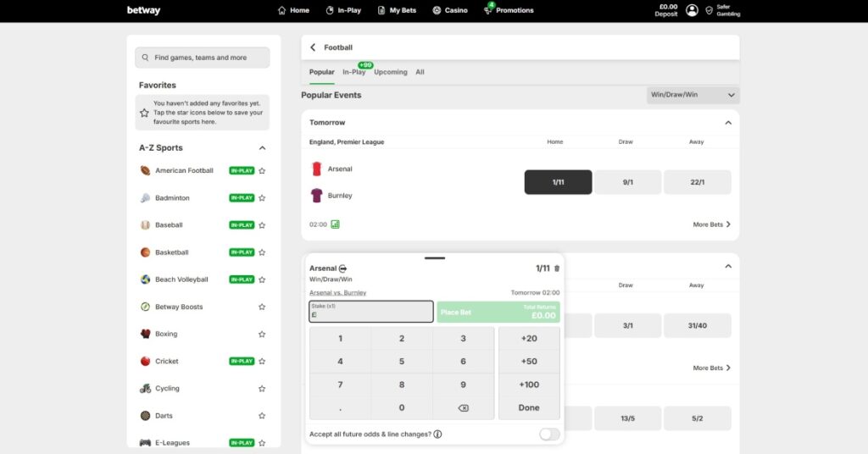
Task: Collapse the Tomorrow events section
Action: tap(728, 123)
